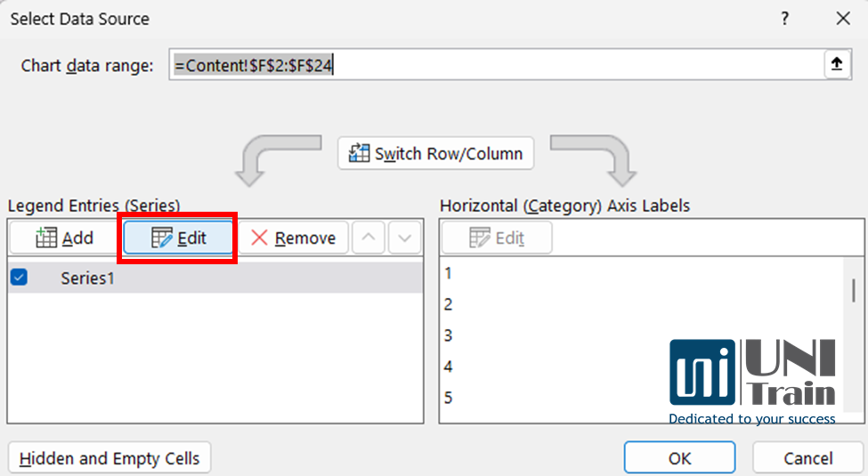Move series up with the up arrow

pos(369,238)
